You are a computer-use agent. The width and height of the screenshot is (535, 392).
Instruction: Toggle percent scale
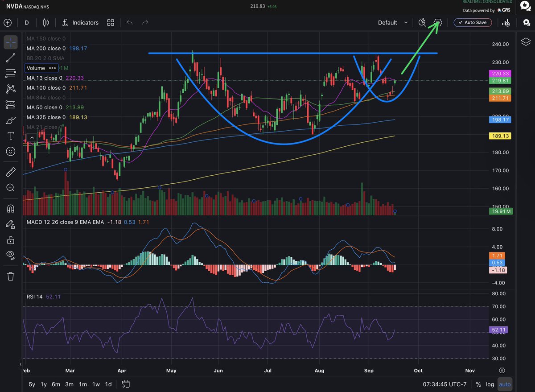478,384
